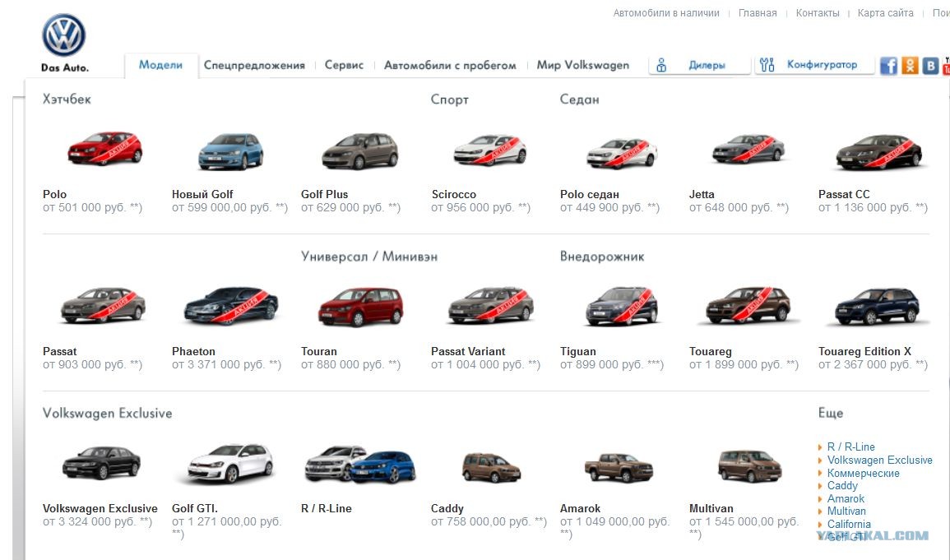
Task: Select the Jetta car image
Action: [748, 149]
